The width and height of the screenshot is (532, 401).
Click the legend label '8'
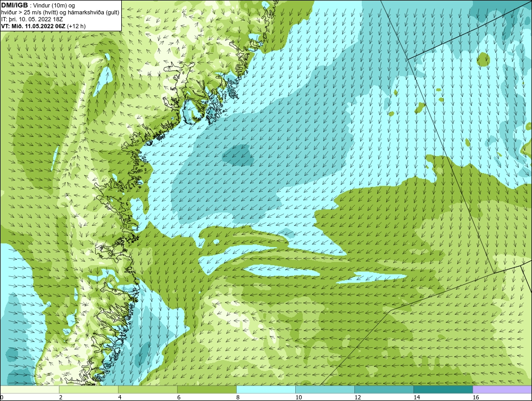tap(238, 397)
